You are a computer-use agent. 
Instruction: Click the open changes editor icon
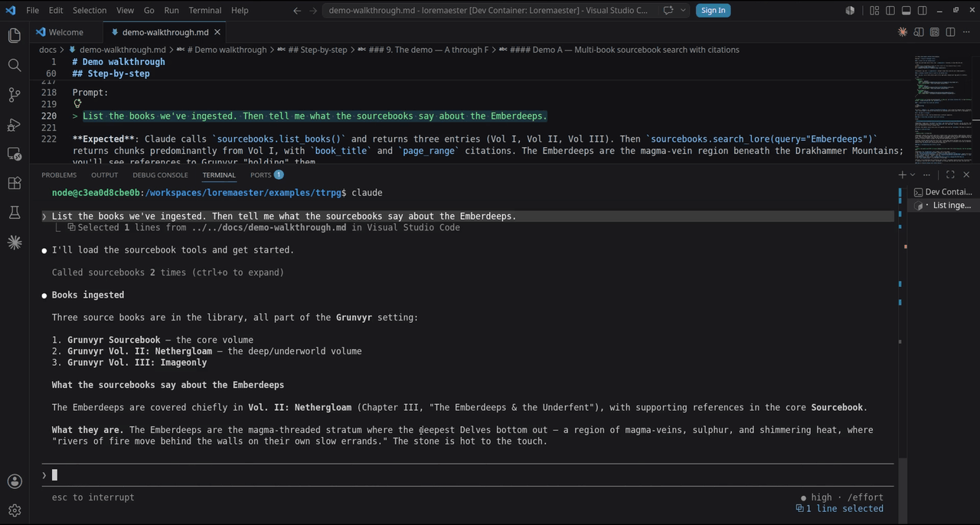pyautogui.click(x=934, y=32)
